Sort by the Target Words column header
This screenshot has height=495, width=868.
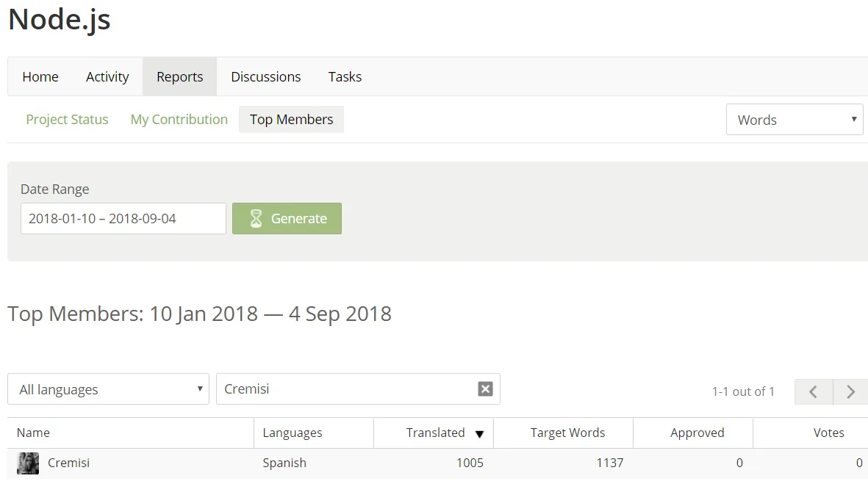(567, 433)
